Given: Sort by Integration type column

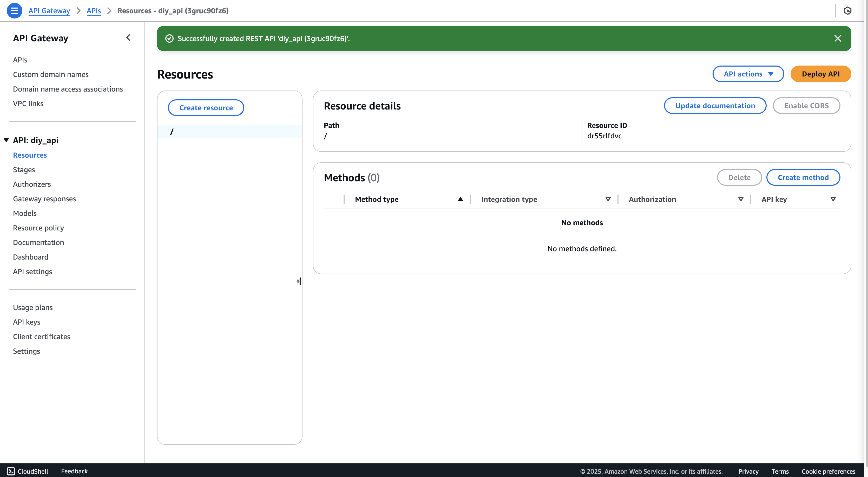Looking at the screenshot, I should click(608, 199).
